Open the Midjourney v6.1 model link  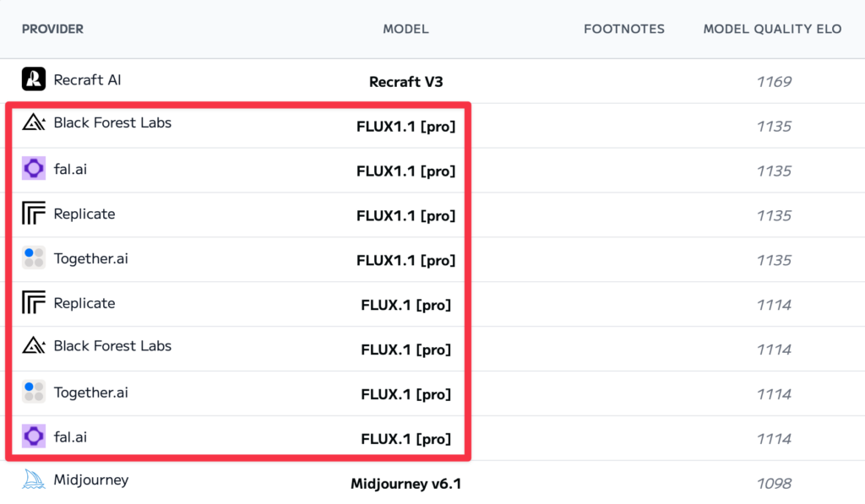[405, 484]
